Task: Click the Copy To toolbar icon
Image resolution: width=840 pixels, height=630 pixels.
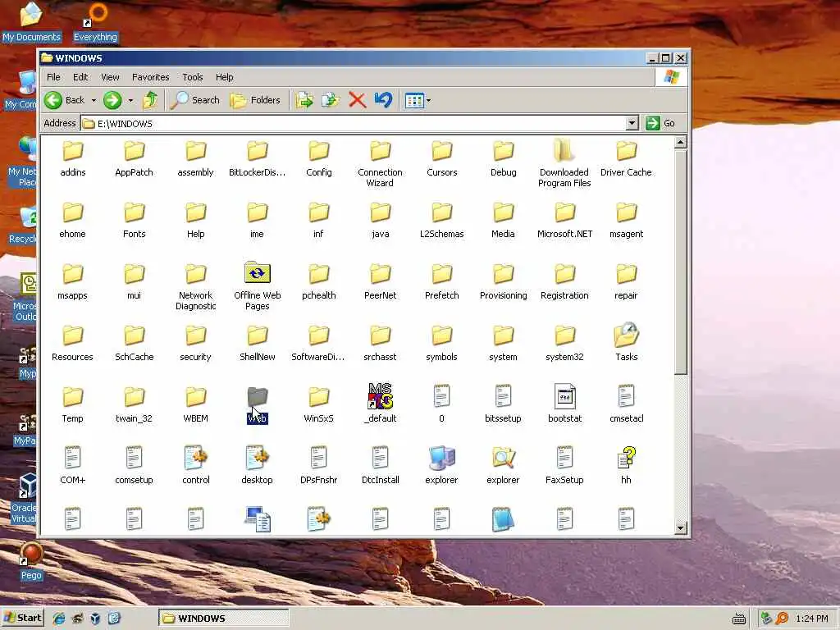Action: click(x=331, y=100)
